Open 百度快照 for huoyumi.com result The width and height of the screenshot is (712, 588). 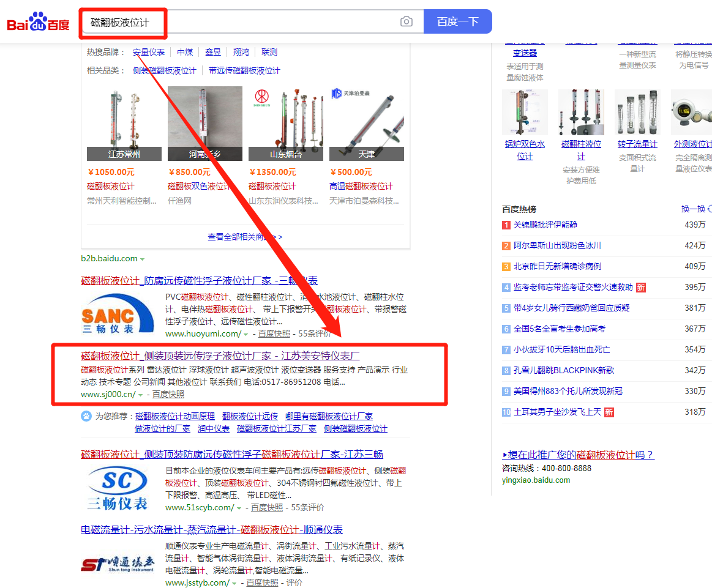(x=274, y=333)
